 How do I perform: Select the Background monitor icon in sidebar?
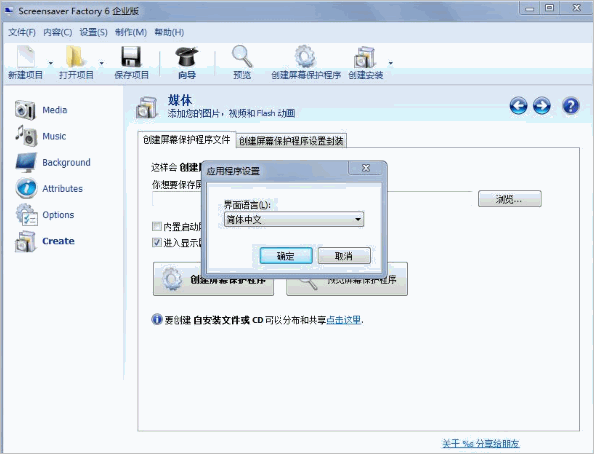pyautogui.click(x=26, y=162)
